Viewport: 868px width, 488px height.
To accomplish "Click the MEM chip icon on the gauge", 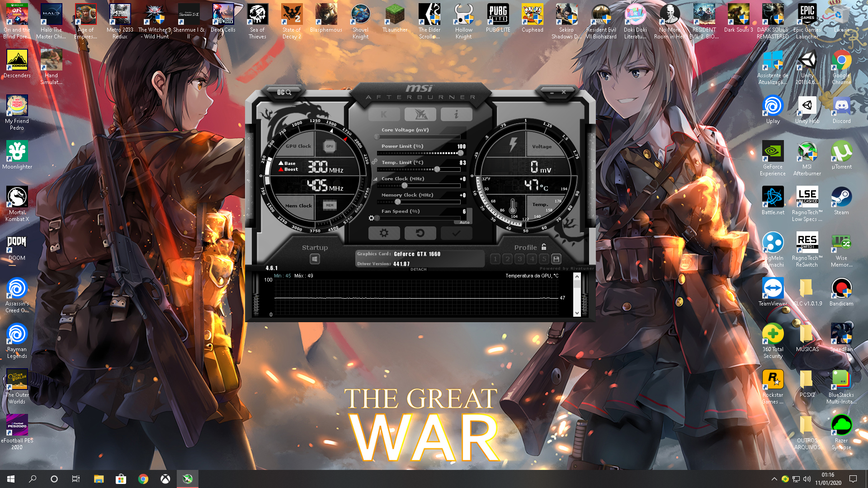I will 330,205.
